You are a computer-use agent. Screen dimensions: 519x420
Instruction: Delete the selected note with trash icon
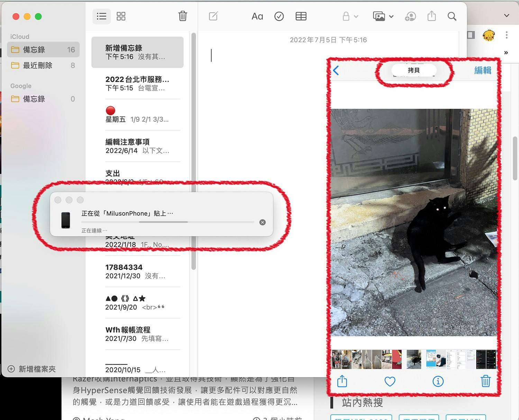(x=183, y=16)
